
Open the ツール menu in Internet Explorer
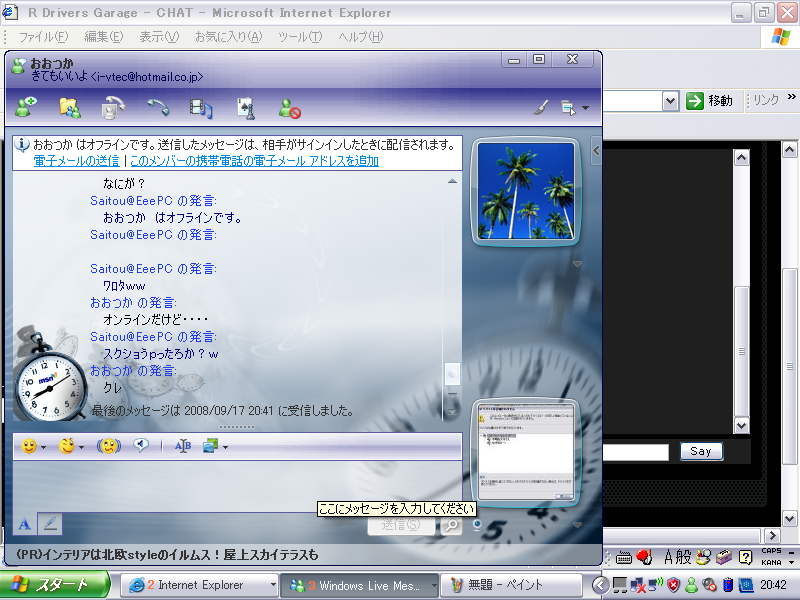point(299,37)
